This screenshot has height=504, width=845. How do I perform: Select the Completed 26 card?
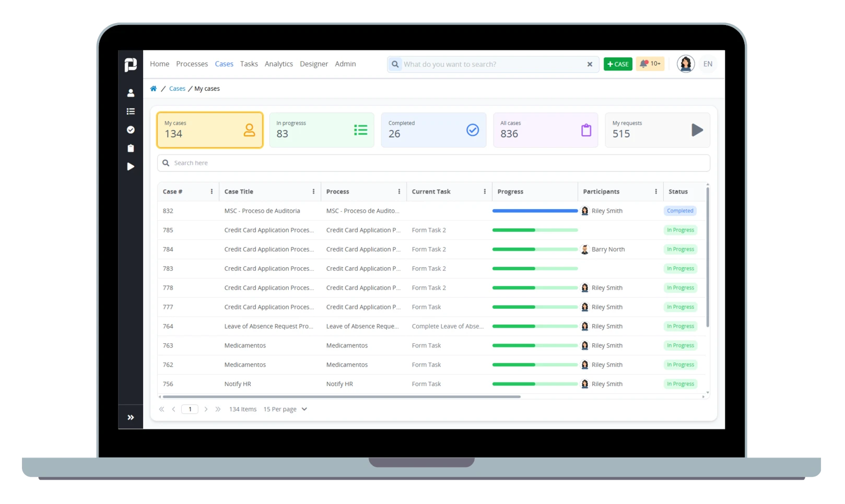[433, 130]
